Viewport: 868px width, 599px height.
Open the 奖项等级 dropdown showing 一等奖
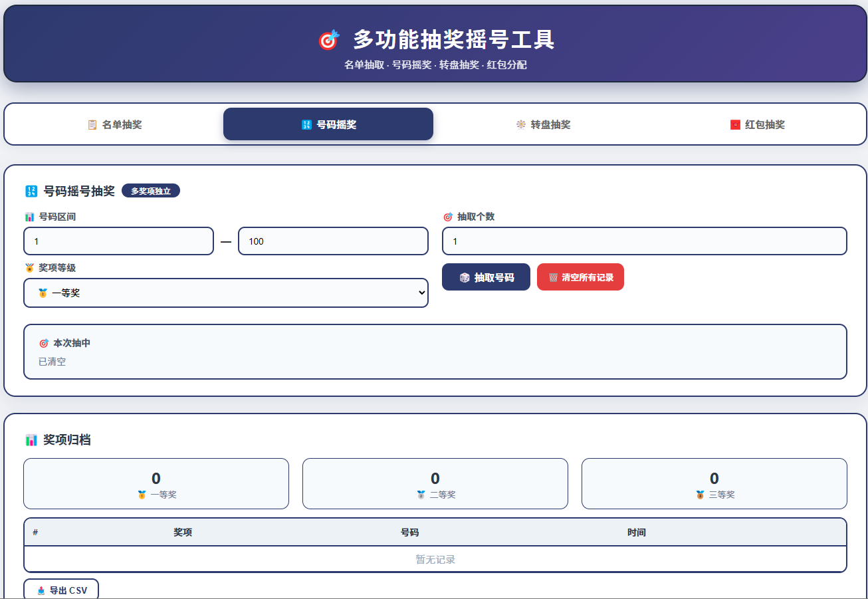[x=226, y=293]
